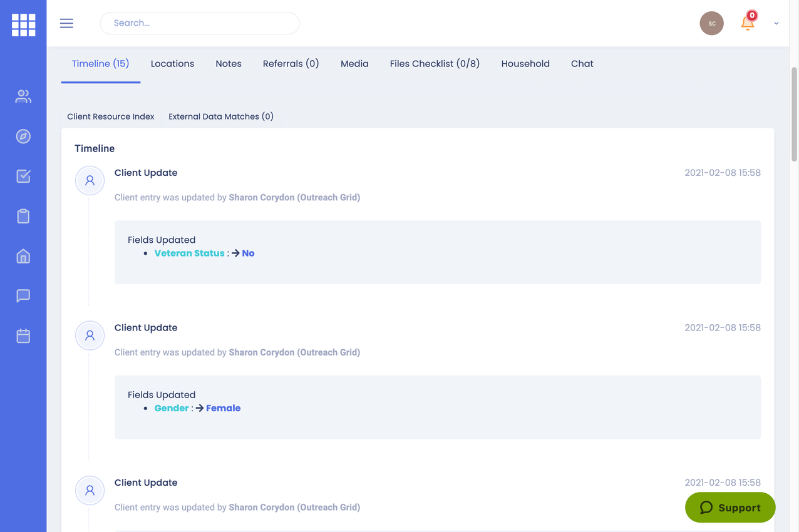This screenshot has height=532, width=799.
Task: Open the Clients people icon in sidebar
Action: (x=23, y=96)
